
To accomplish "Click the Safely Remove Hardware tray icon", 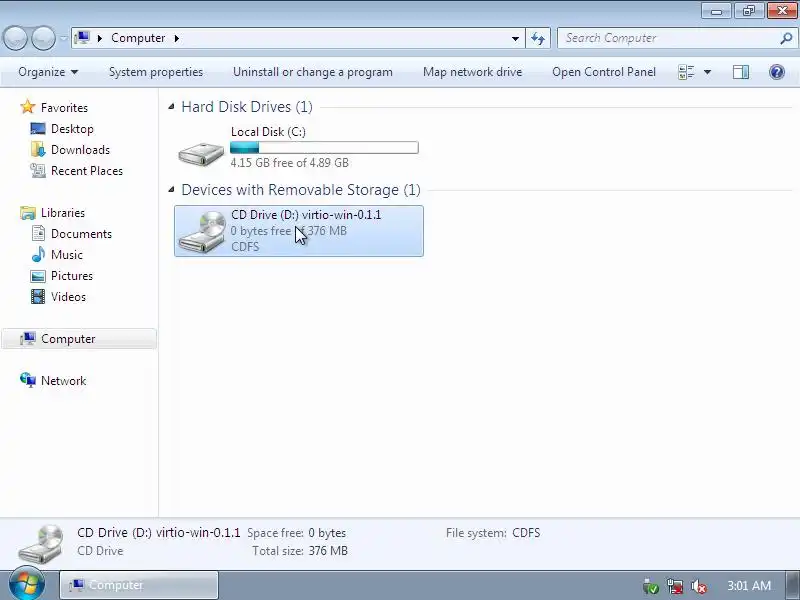I will [651, 586].
